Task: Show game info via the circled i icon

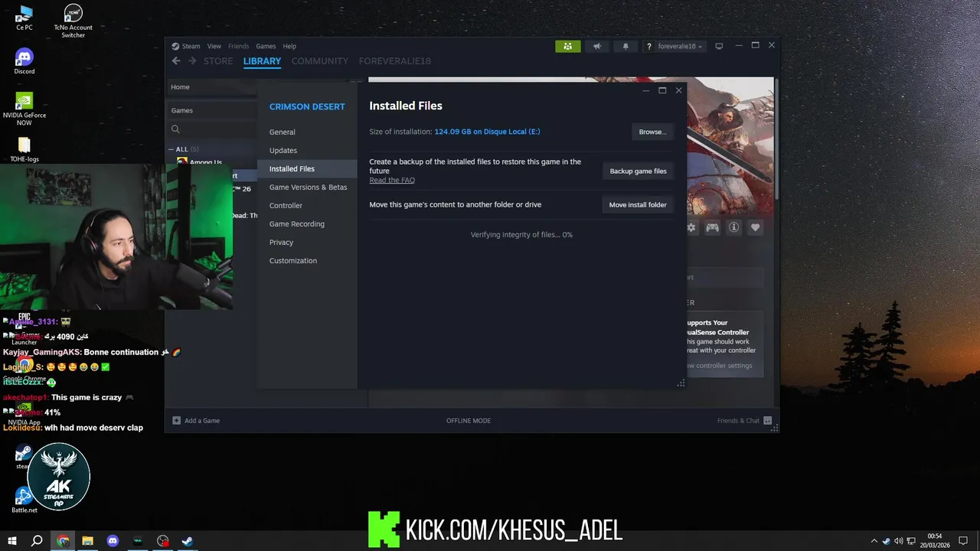Action: pyautogui.click(x=733, y=227)
